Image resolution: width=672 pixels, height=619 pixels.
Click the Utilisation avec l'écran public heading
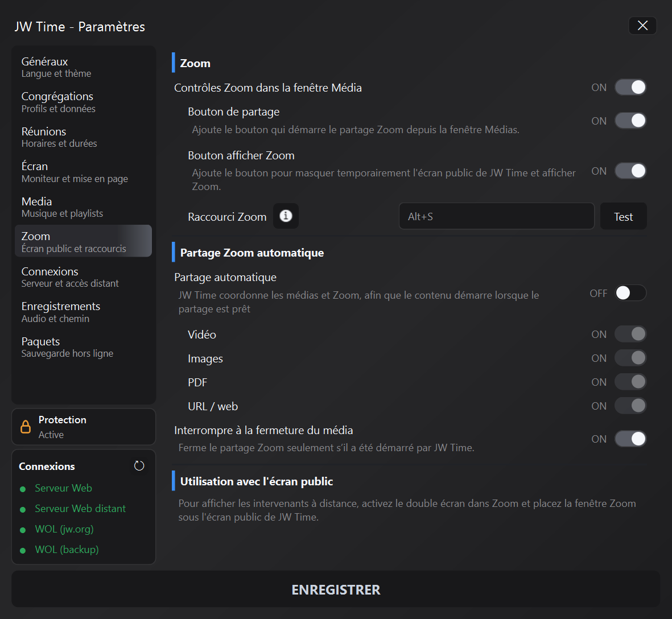(256, 481)
